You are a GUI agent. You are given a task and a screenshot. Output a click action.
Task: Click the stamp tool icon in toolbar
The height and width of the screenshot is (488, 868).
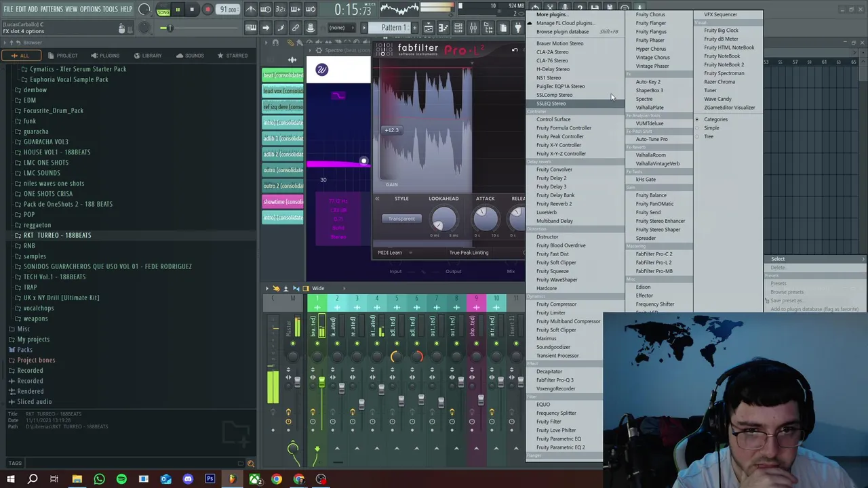(311, 28)
